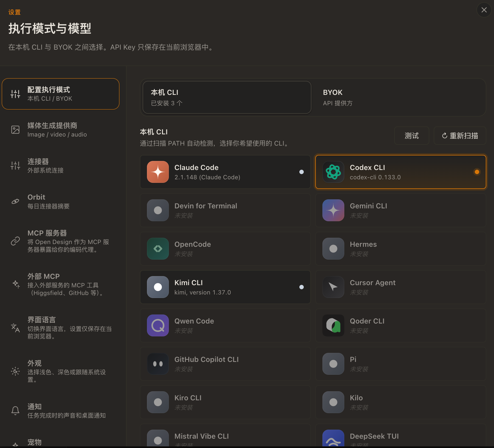Image resolution: width=494 pixels, height=448 pixels.
Task: Click the bell icon beside 通知
Action: pyautogui.click(x=15, y=411)
